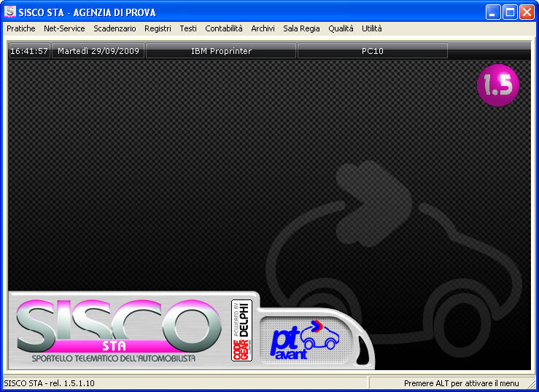Click the SISCO app icon in title bar
The width and height of the screenshot is (539, 392).
coord(10,12)
